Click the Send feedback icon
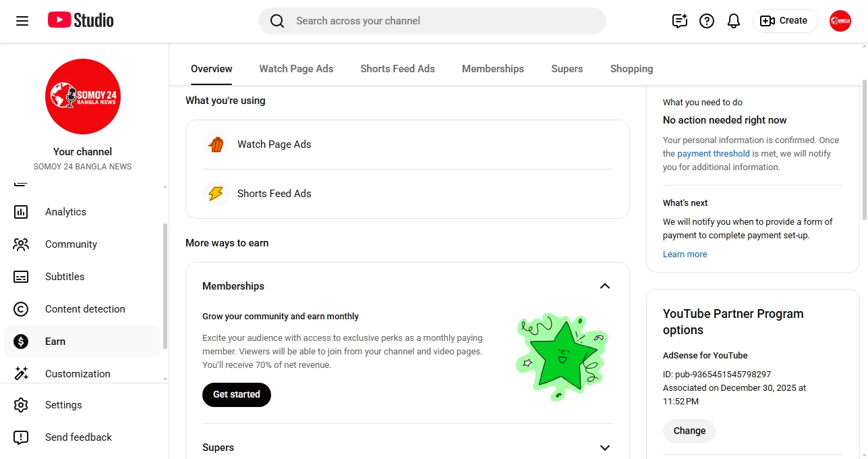The height and width of the screenshot is (459, 868). (21, 437)
